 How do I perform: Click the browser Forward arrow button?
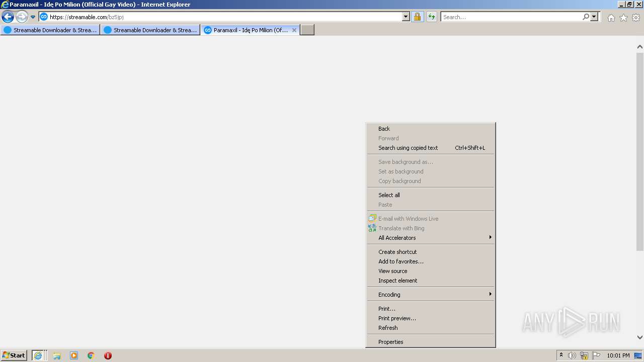tap(22, 17)
